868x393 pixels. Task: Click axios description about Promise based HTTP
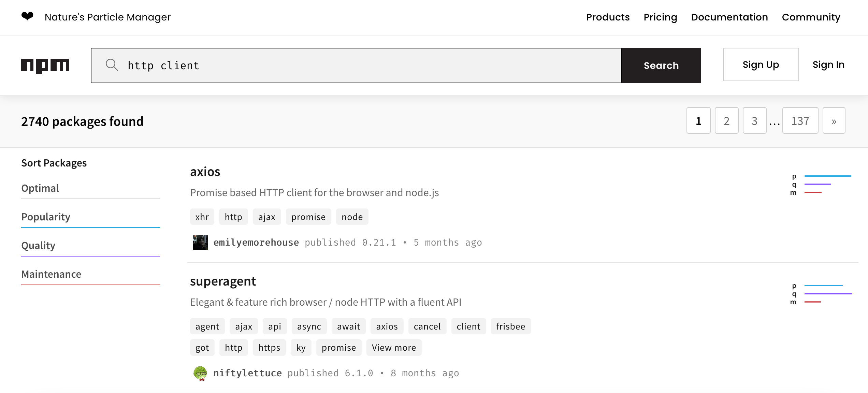[314, 193]
